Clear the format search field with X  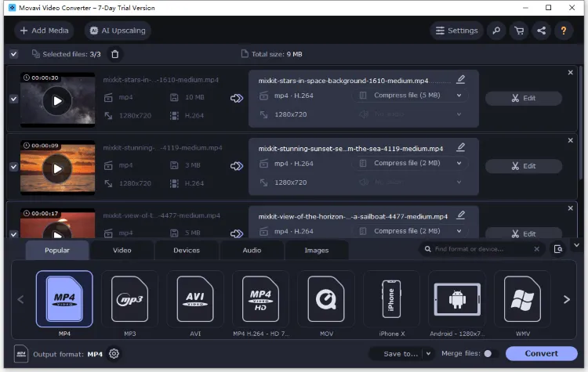click(536, 249)
